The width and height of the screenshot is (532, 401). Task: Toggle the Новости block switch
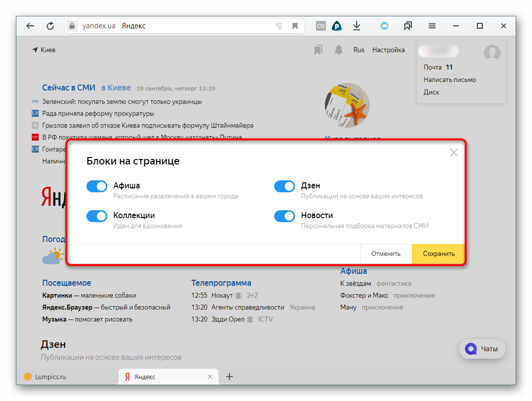(x=285, y=216)
